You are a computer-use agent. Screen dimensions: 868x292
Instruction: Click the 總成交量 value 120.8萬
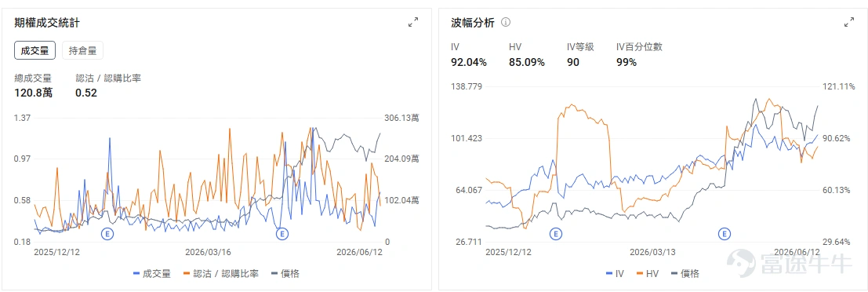click(x=33, y=93)
